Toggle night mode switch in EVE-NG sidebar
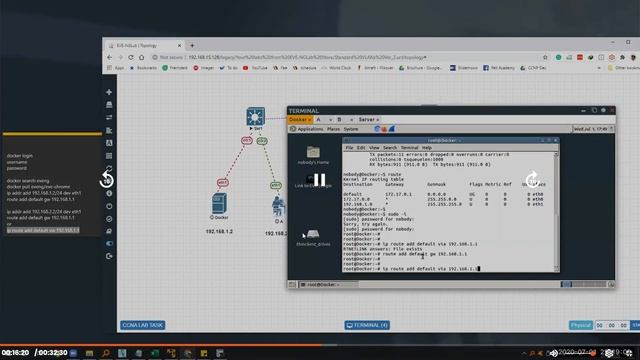 coord(109,244)
